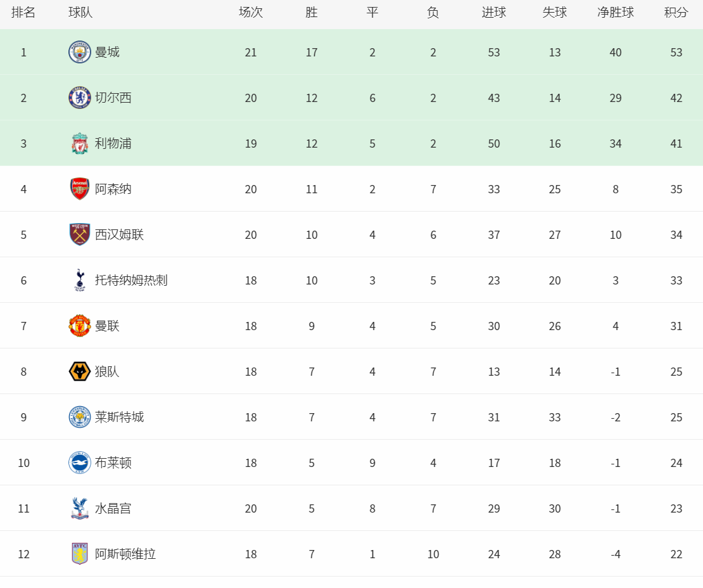Click the Wolves club crest

[x=80, y=371]
